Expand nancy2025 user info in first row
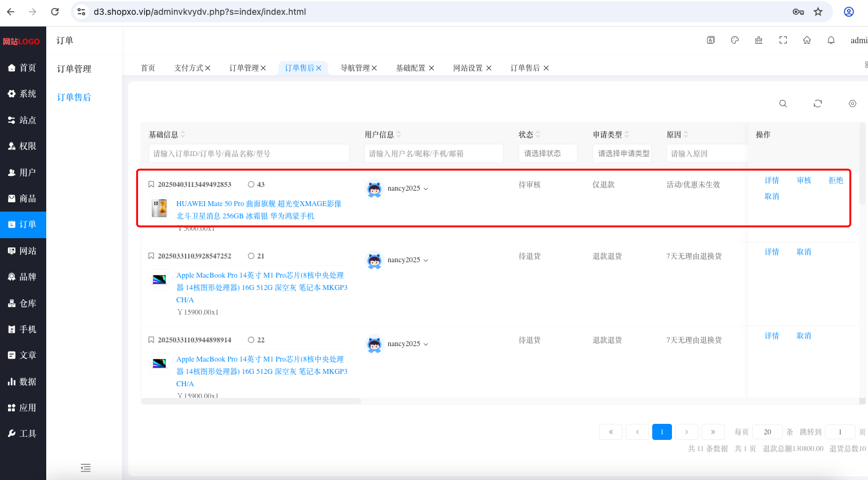The image size is (868, 480). [425, 189]
